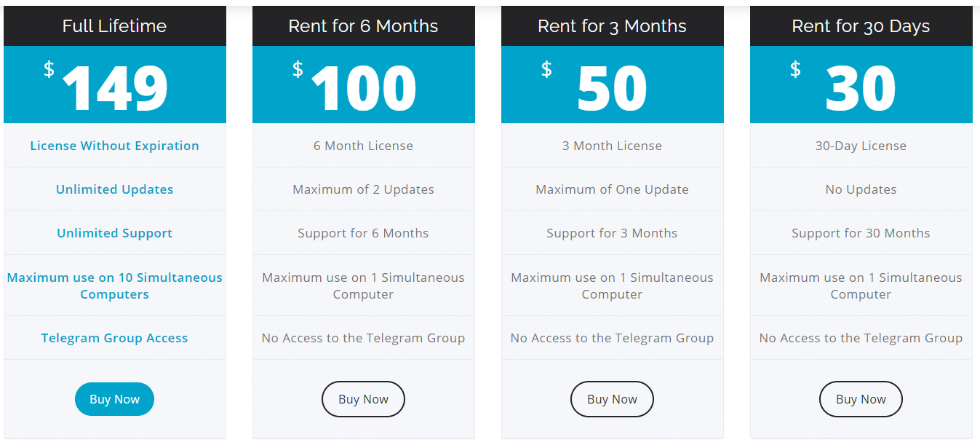The image size is (980, 445).
Task: Click the 6 Month License row
Action: click(363, 146)
